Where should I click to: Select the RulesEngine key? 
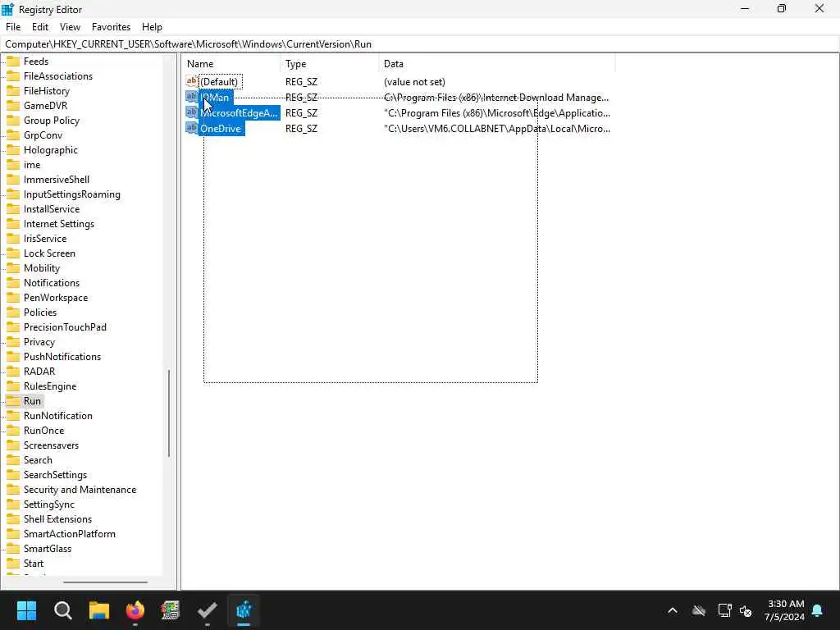pos(50,386)
